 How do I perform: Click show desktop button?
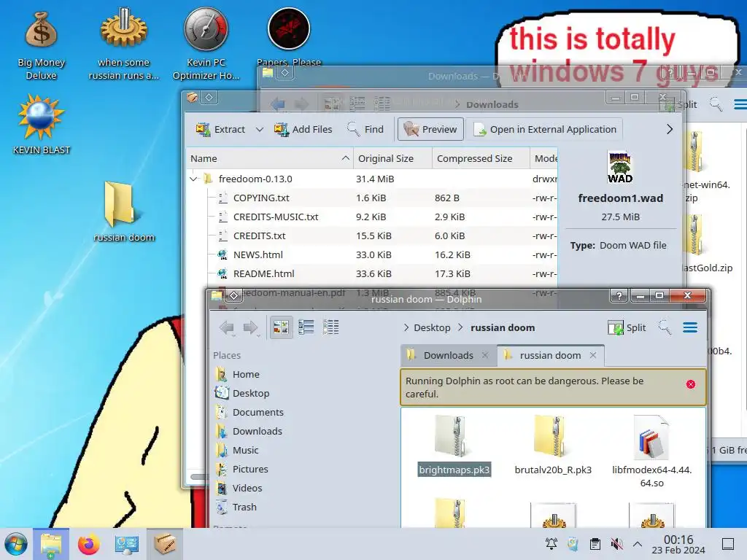pyautogui.click(x=728, y=544)
